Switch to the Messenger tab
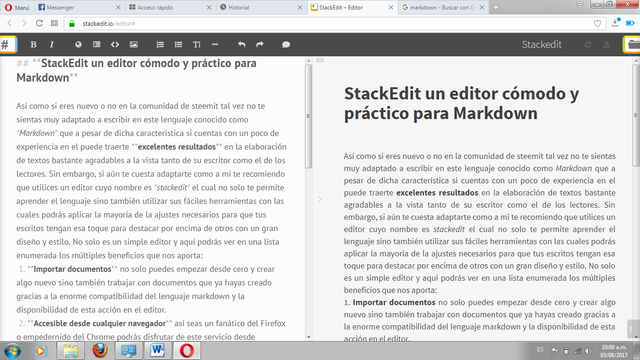Viewport: 640px width, 360px height. click(x=79, y=7)
